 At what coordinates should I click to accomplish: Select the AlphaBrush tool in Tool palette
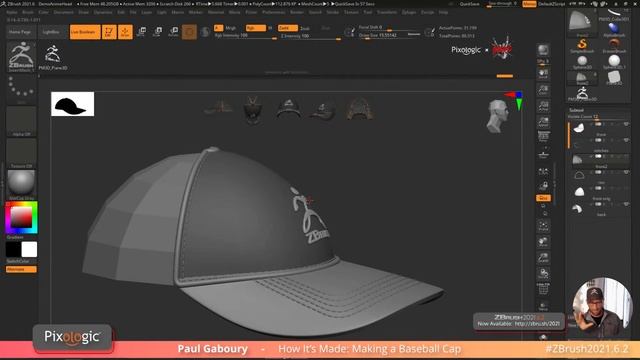click(614, 29)
